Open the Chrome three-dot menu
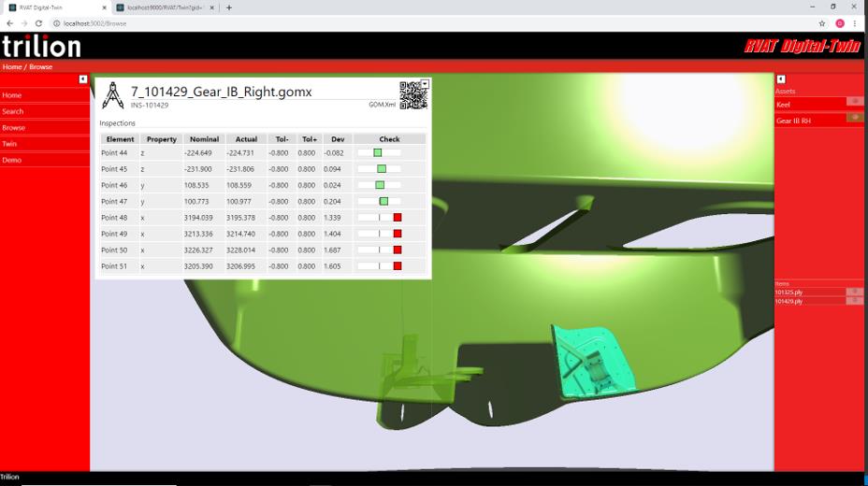Viewport: 868px width, 486px height. tap(855, 23)
